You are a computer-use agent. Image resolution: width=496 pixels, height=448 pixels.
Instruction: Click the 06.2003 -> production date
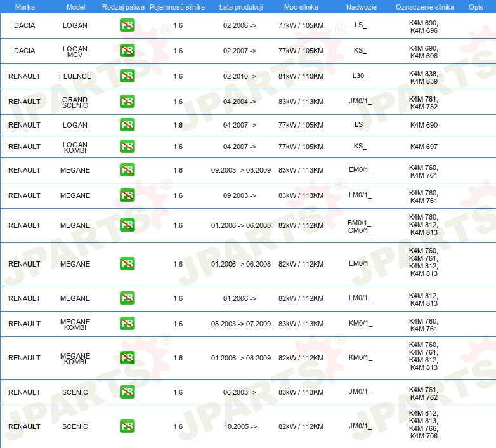coord(240,392)
